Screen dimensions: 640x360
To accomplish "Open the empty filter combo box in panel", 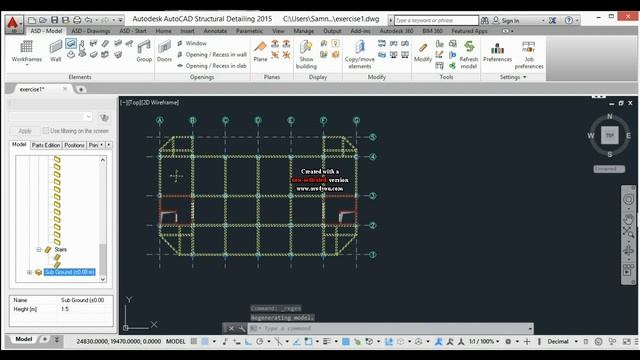I will (51, 117).
